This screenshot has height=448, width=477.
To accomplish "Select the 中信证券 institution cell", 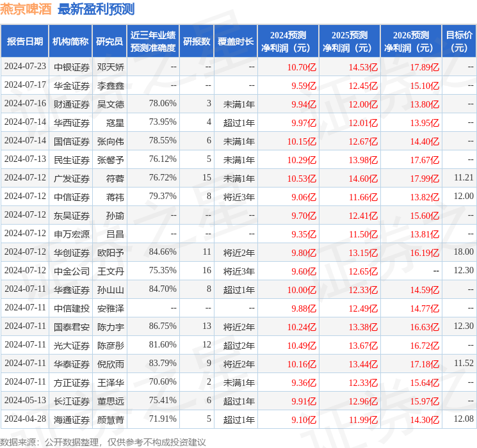I will 72,196.
